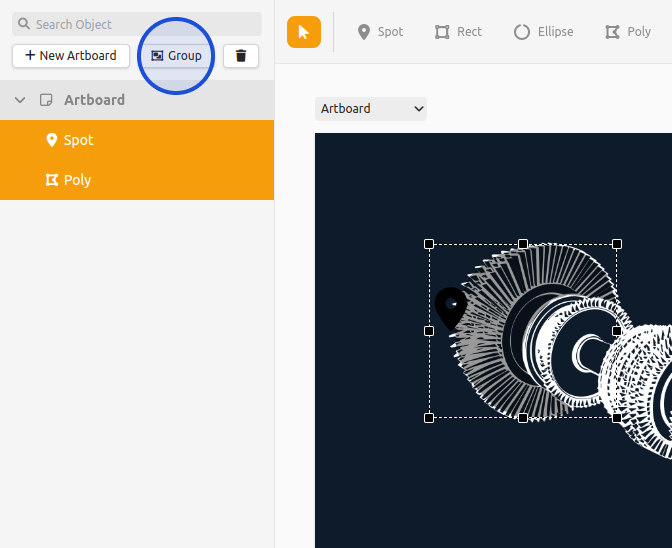Delete selected objects with trash icon
Image resolution: width=672 pixels, height=548 pixels.
tap(241, 56)
